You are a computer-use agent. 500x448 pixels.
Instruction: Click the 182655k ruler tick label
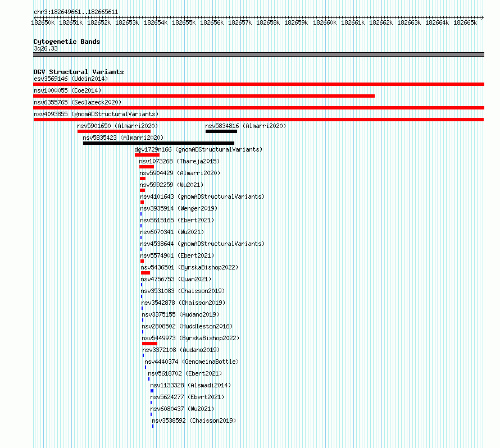[x=184, y=22]
